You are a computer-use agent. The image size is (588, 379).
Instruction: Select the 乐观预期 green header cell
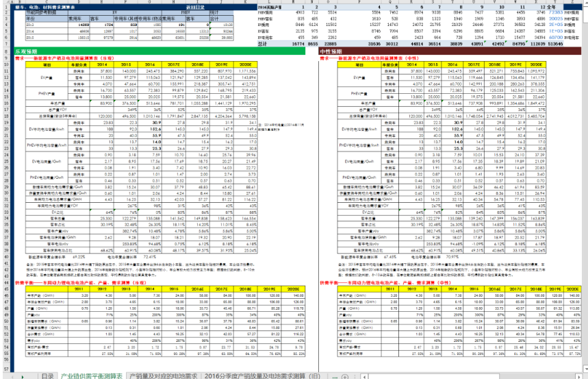[159, 51]
